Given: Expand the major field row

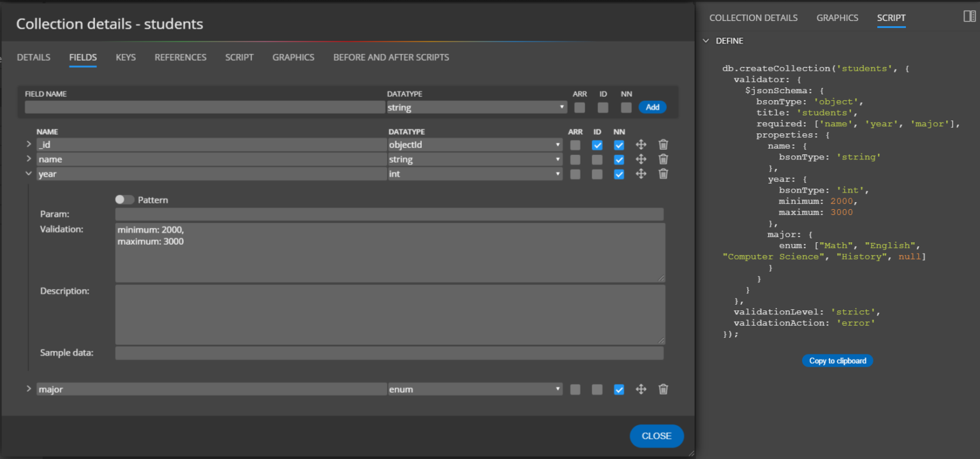Looking at the screenshot, I should [x=29, y=388].
